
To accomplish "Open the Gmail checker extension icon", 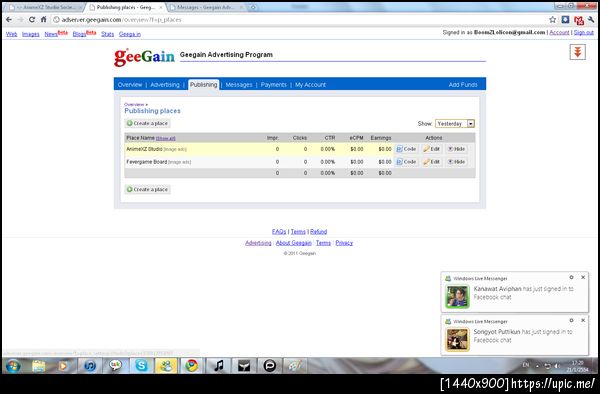I will point(579,20).
